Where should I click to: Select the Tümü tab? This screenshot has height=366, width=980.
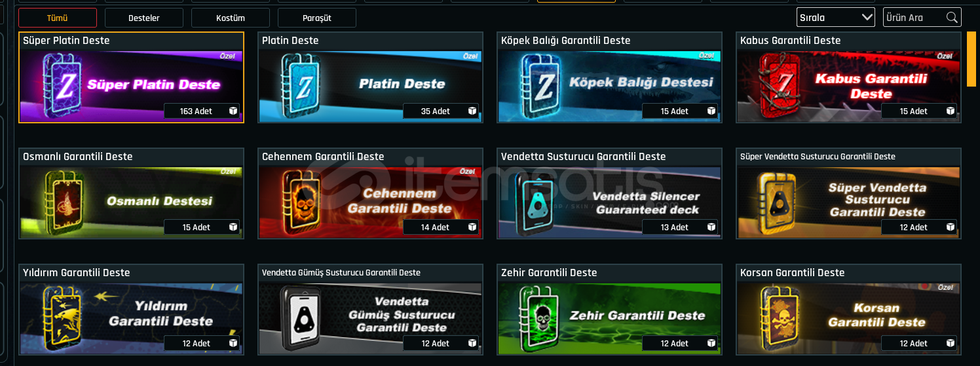click(x=58, y=18)
